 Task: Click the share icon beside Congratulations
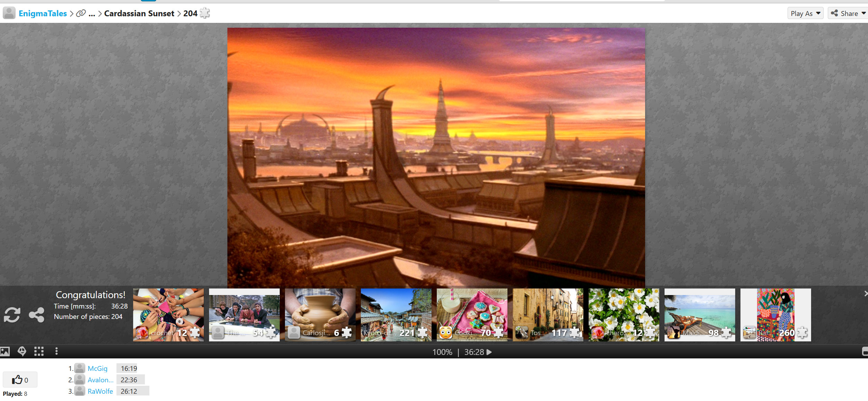[36, 315]
